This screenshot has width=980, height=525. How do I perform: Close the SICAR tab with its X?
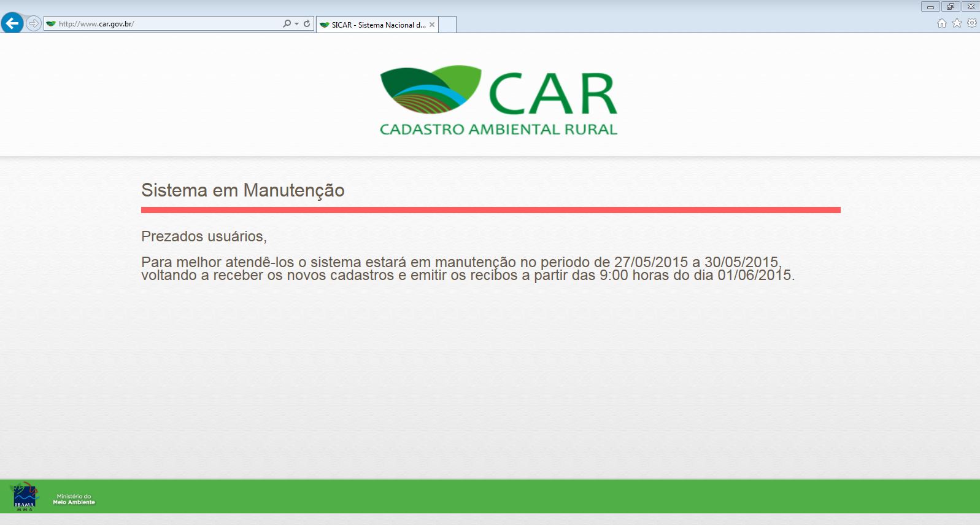432,25
